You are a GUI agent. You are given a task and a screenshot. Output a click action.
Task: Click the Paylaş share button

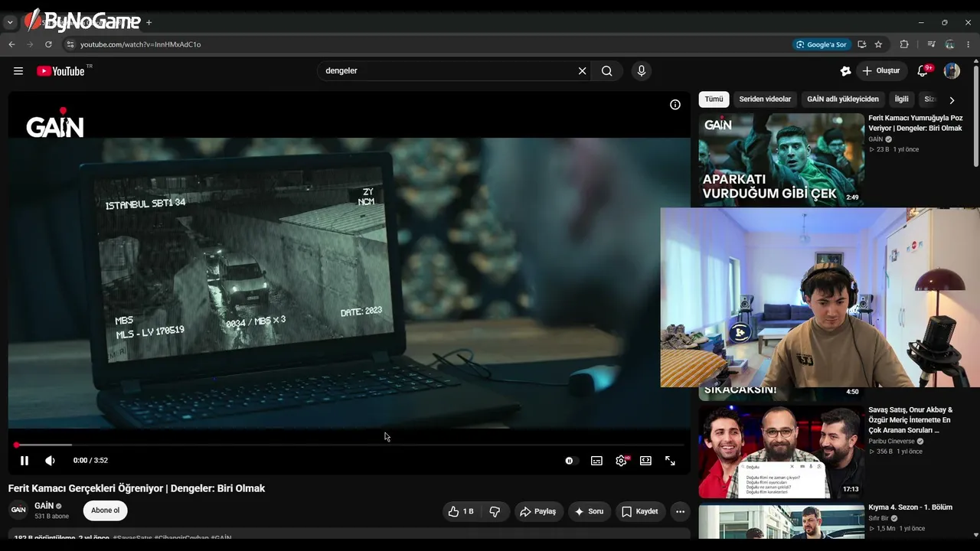pos(537,511)
